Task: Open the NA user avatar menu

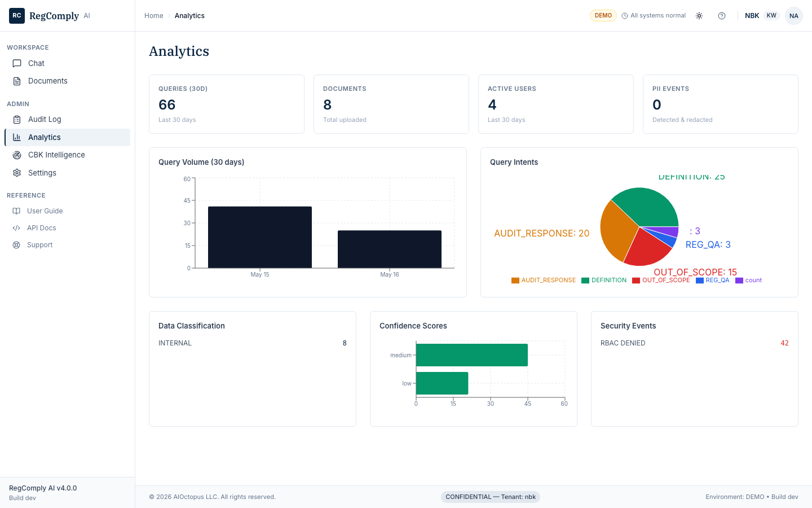Action: [x=794, y=16]
